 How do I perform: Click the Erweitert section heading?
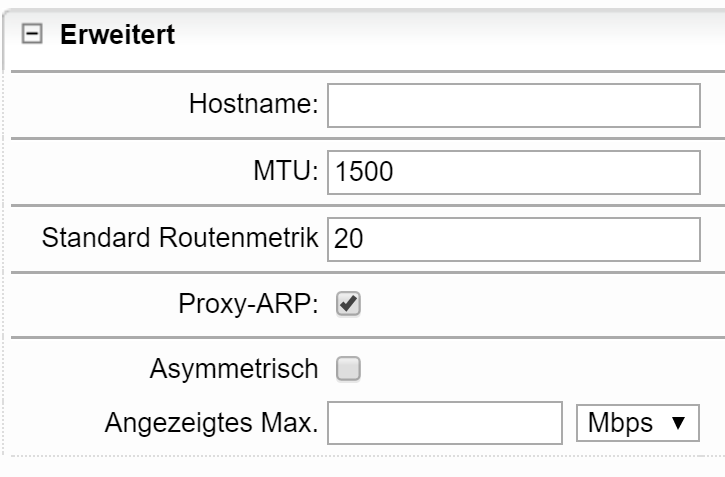[x=117, y=35]
